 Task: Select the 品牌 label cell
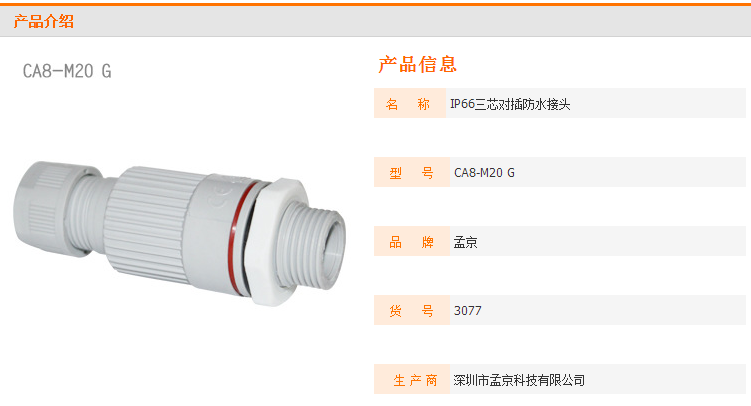[x=411, y=241]
